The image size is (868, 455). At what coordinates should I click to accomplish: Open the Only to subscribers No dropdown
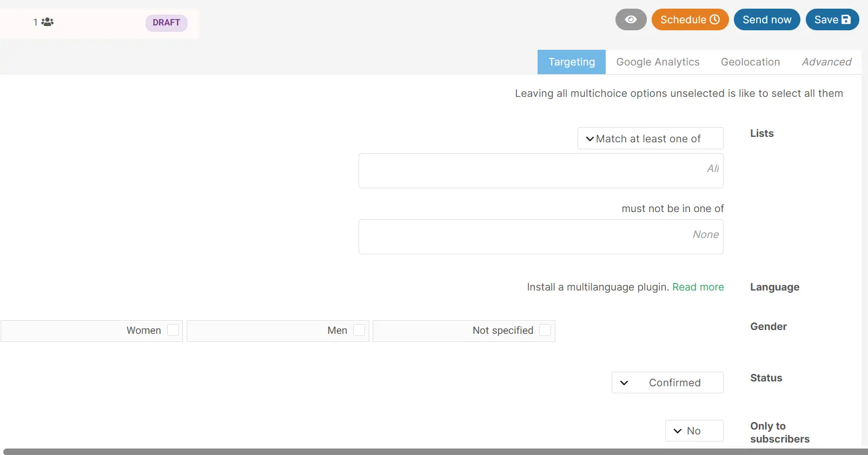[694, 431]
